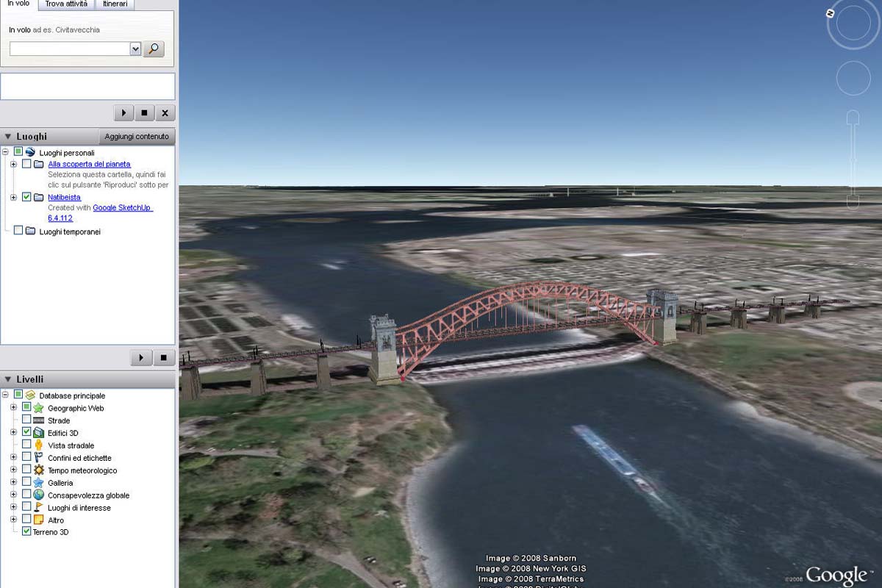Screen dimensions: 882x588
Task: Click the Database principale layers icon
Action: pyautogui.click(x=30, y=395)
